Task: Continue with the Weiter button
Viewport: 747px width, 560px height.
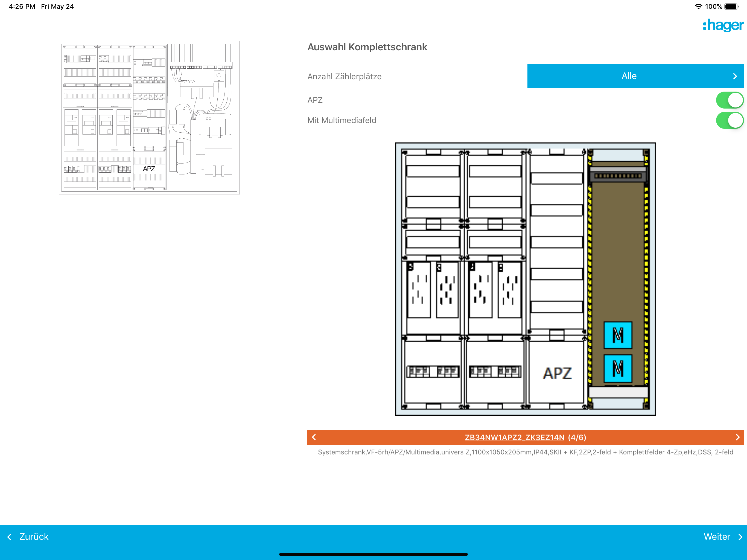Action: pyautogui.click(x=723, y=536)
